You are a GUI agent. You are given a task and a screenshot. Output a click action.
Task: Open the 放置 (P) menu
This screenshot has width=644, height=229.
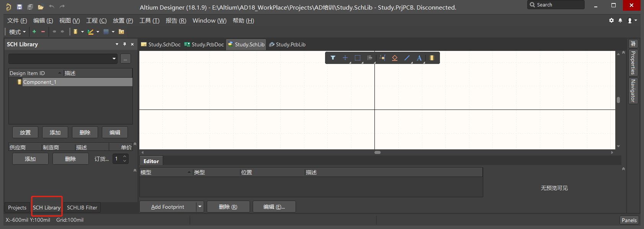(123, 21)
